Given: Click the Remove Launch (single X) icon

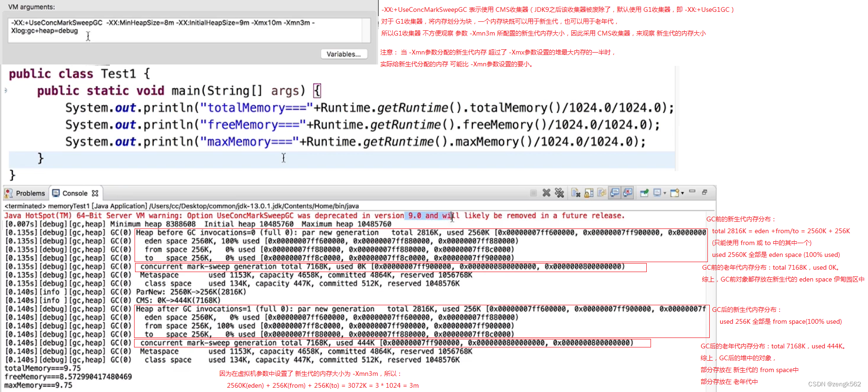Looking at the screenshot, I should pos(546,193).
